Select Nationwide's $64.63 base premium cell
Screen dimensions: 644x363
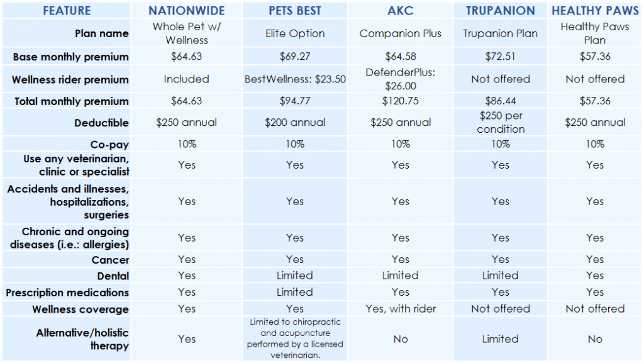(x=186, y=56)
